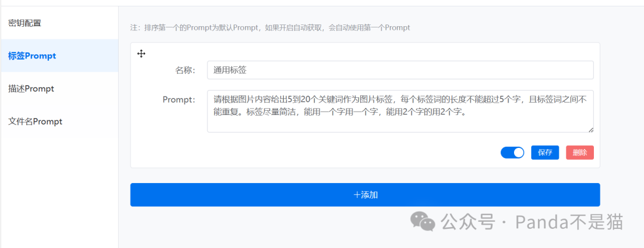Toggle the enable switch for 通用标签
The width and height of the screenshot is (644, 248).
[512, 153]
